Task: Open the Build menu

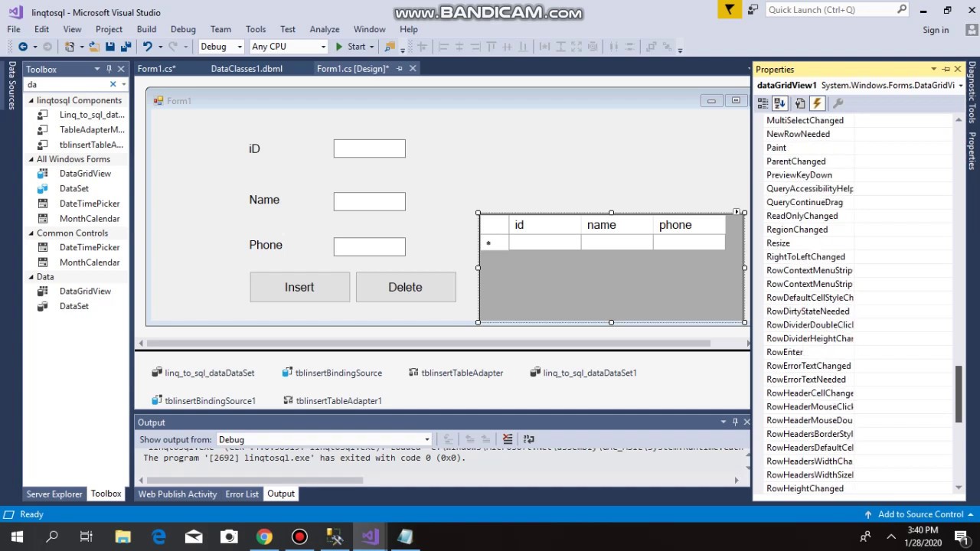Action: pos(146,29)
